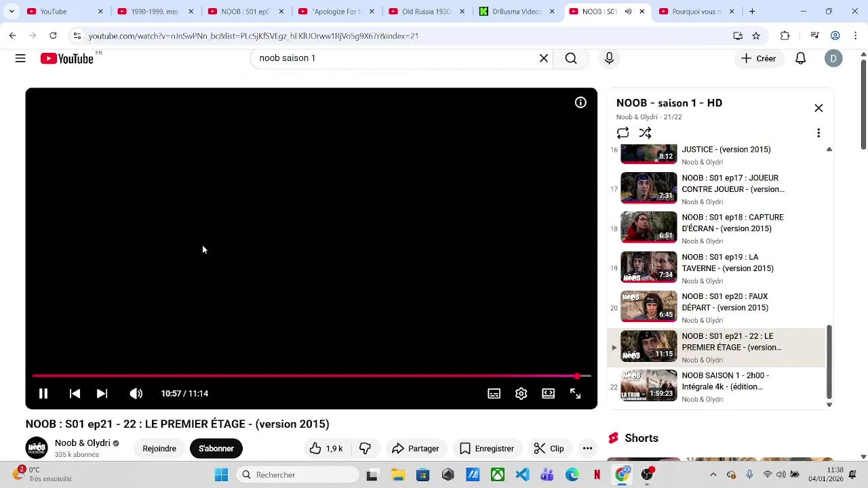The image size is (868, 488).
Task: Skip to next playlist video
Action: pyautogui.click(x=102, y=393)
